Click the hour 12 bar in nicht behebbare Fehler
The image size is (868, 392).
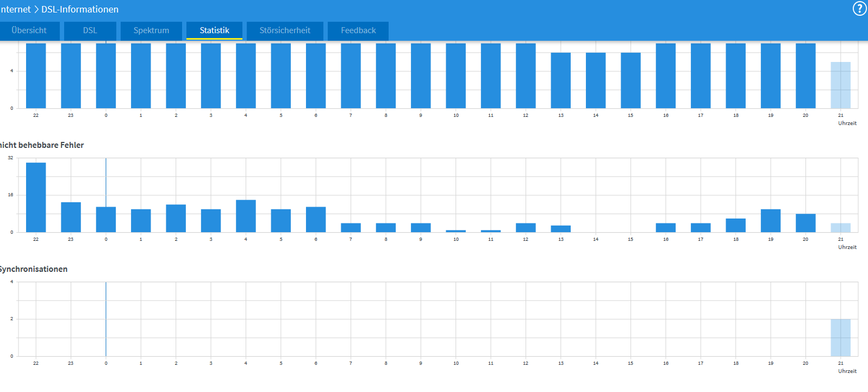(526, 228)
